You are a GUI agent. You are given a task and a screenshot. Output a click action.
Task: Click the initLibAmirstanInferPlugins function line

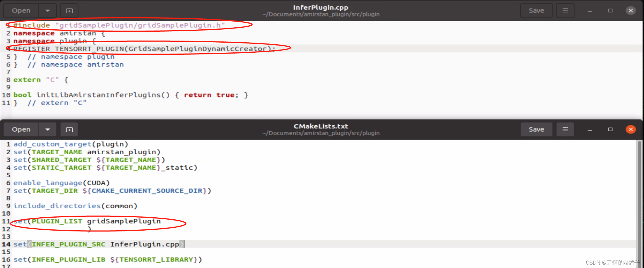(131, 95)
